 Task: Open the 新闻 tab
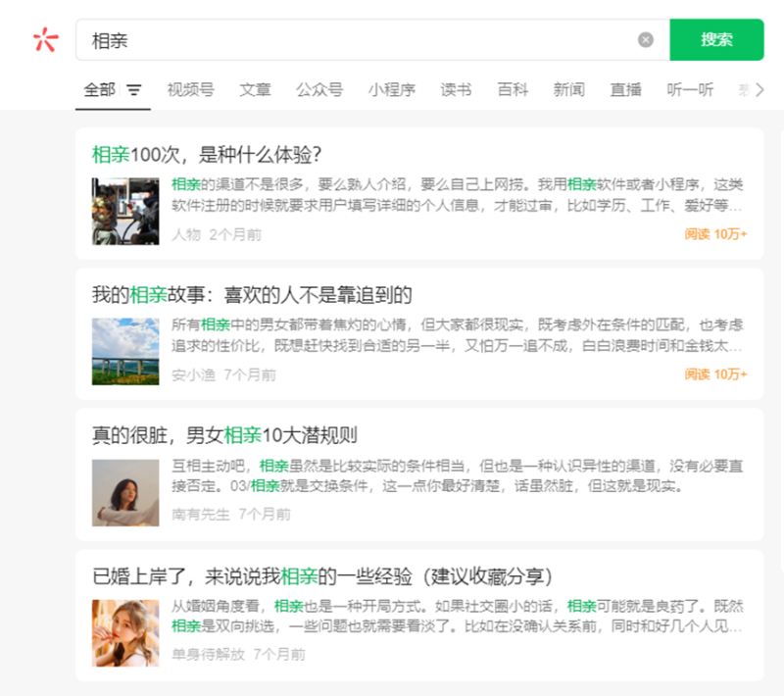568,90
